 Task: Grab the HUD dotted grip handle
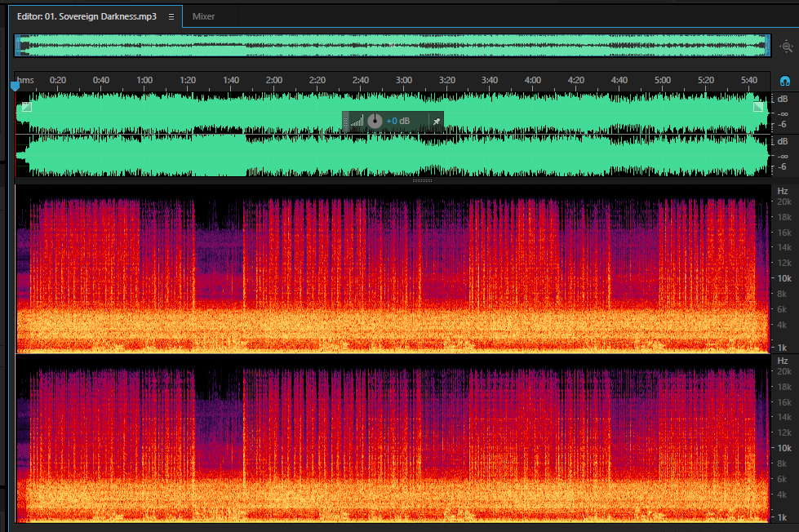click(346, 122)
